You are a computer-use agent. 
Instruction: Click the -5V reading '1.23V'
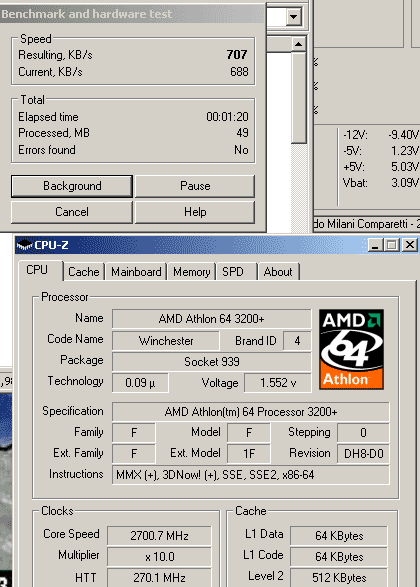tap(405, 151)
